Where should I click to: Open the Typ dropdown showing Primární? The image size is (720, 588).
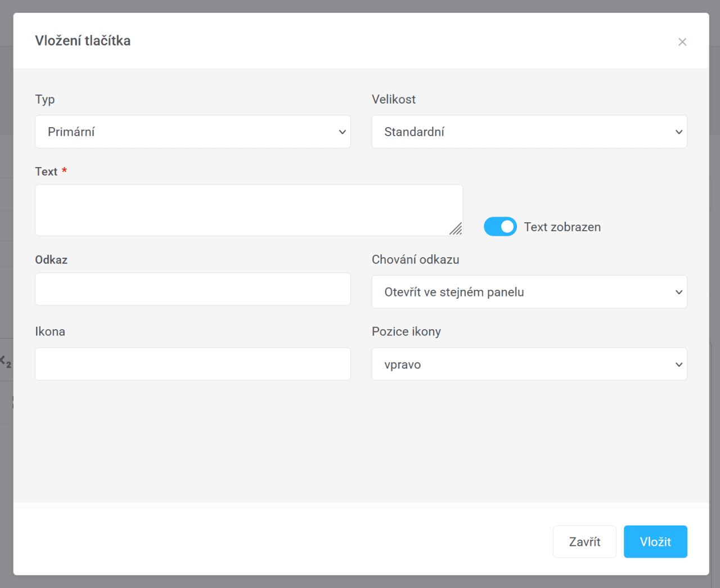pos(192,132)
